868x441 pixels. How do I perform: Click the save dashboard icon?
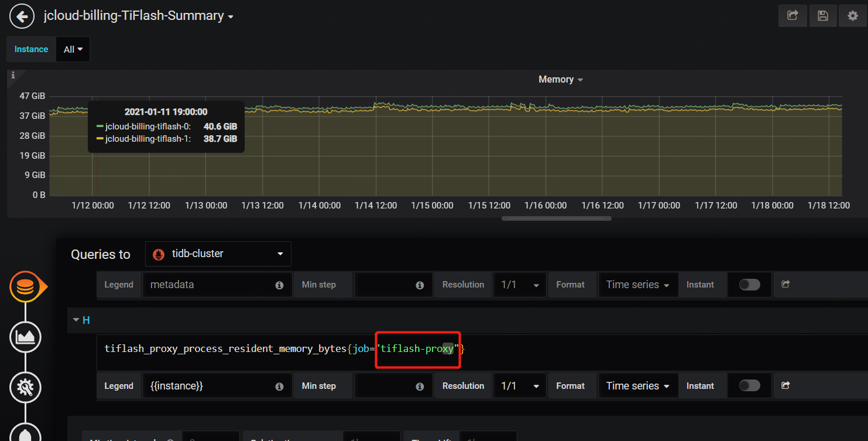(x=822, y=16)
